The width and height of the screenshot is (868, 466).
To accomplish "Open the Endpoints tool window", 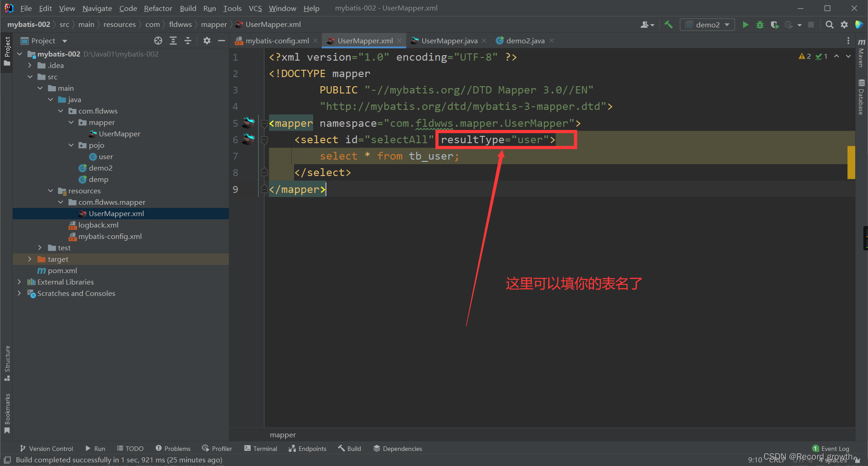I will (307, 449).
